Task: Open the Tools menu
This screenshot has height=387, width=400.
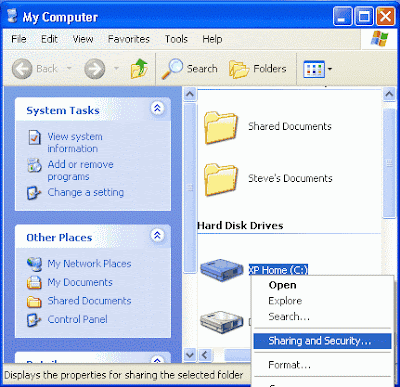Action: (x=176, y=39)
